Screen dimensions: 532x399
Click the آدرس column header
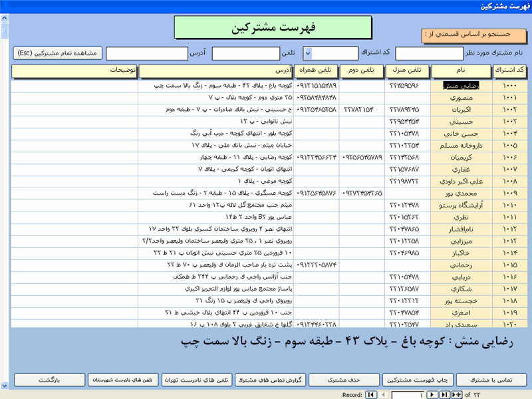click(215, 71)
